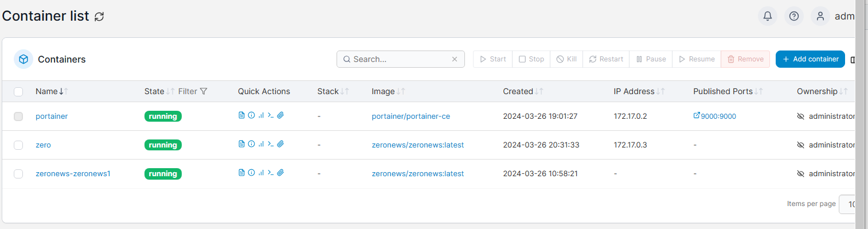Open zeronews/zeronews:latest image in zero row
Viewport: 868px width, 229px height.
pyautogui.click(x=417, y=145)
